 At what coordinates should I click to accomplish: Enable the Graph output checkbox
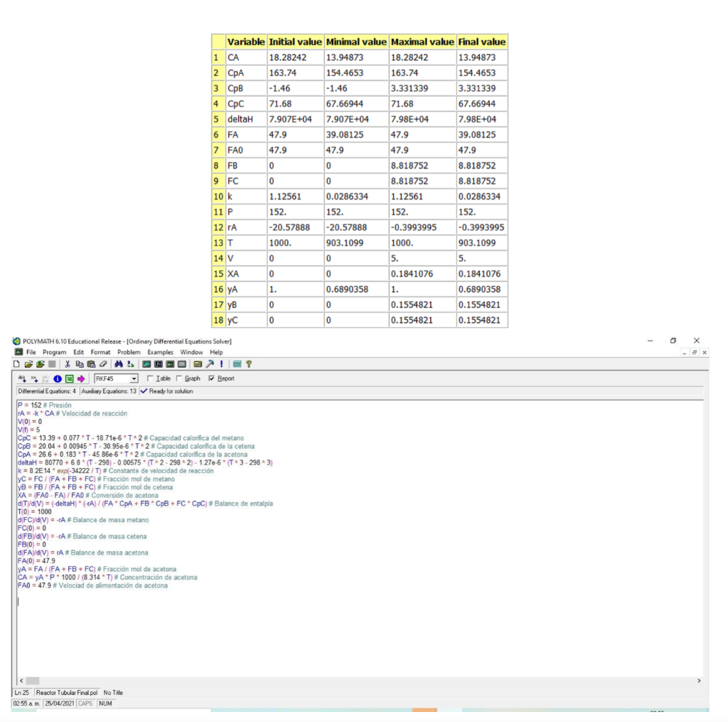click(178, 378)
